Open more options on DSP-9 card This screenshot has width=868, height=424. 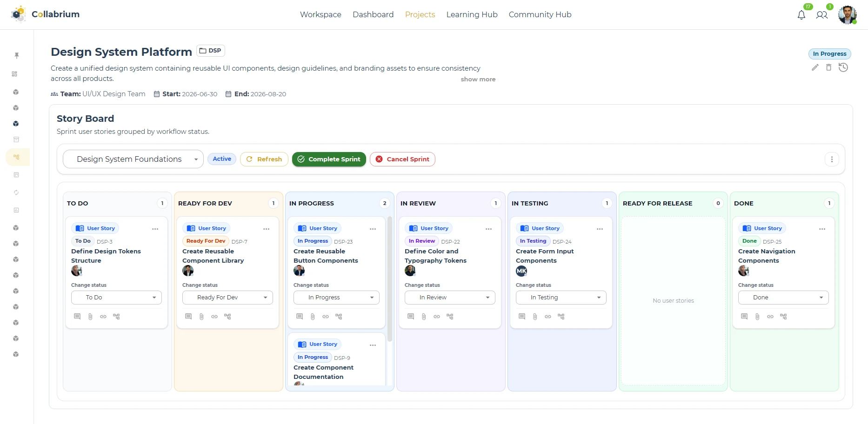click(373, 345)
